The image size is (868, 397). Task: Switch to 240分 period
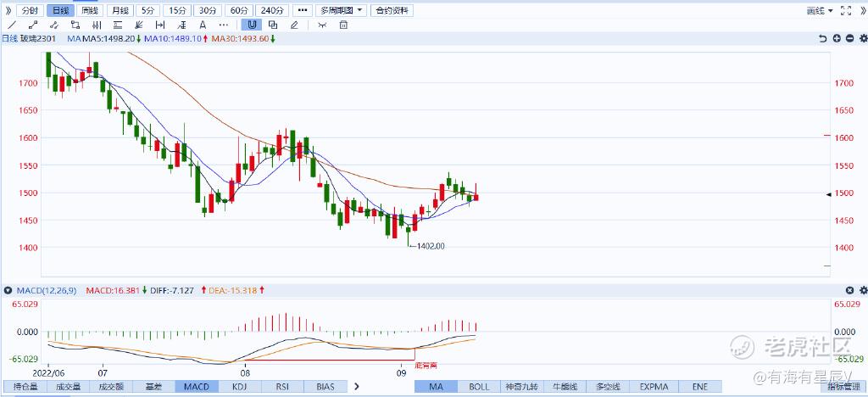(272, 10)
